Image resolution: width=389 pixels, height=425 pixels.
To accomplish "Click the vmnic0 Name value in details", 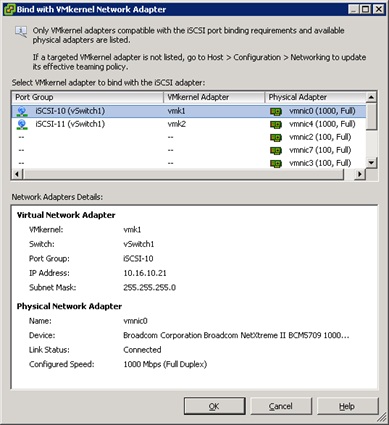I will [135, 321].
